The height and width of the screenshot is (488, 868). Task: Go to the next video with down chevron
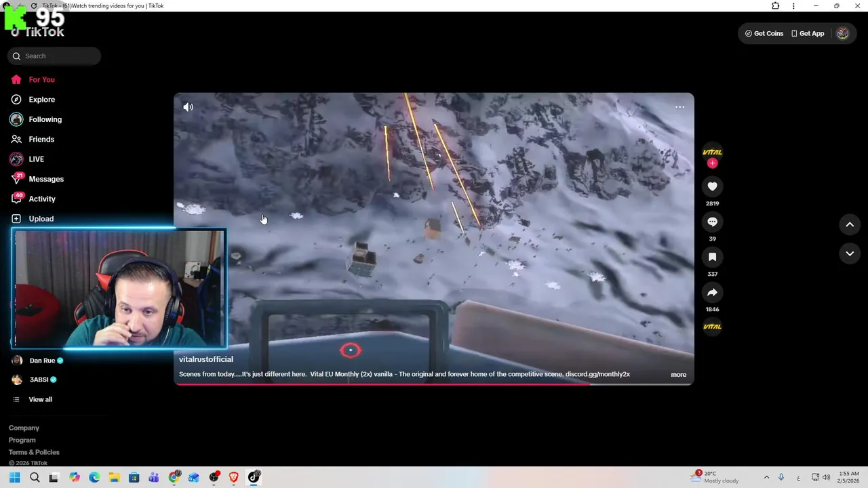850,253
